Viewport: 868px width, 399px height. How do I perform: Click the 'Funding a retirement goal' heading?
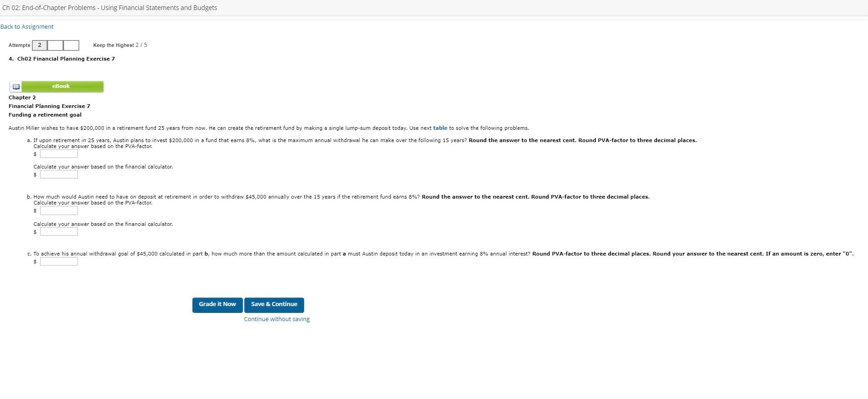click(x=45, y=115)
